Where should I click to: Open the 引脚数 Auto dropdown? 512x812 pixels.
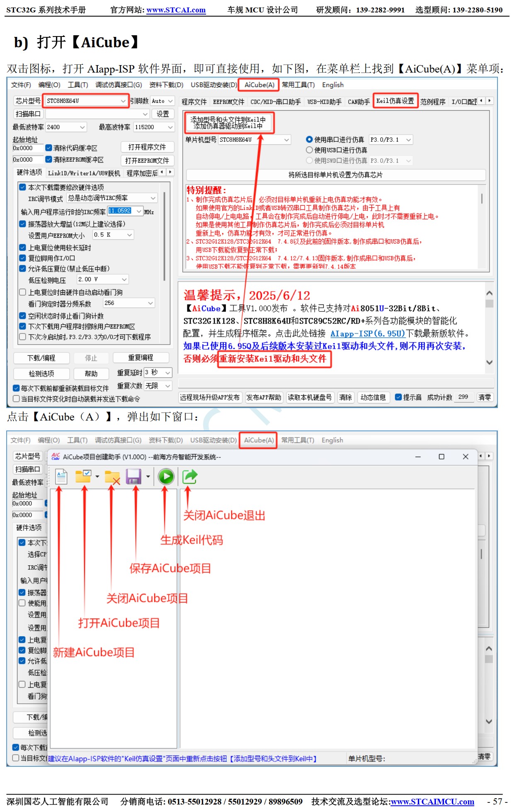(x=162, y=101)
